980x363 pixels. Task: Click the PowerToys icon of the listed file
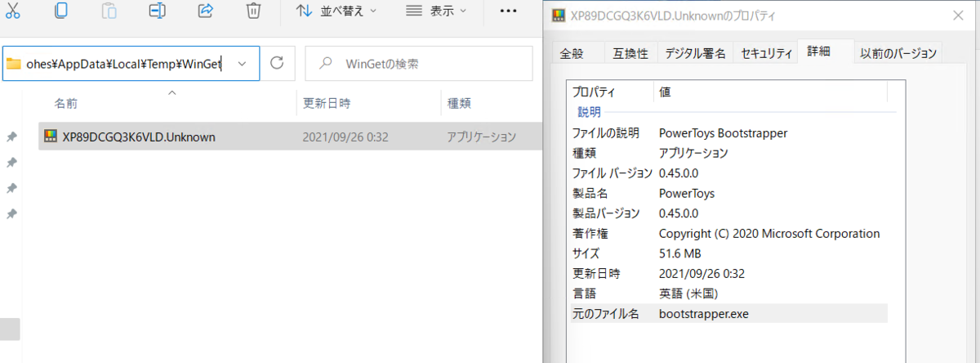point(51,137)
